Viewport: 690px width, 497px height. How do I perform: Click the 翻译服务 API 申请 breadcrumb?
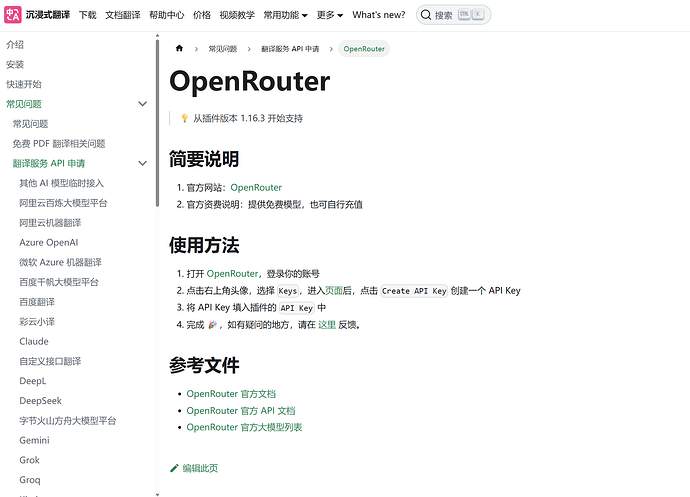tap(290, 49)
